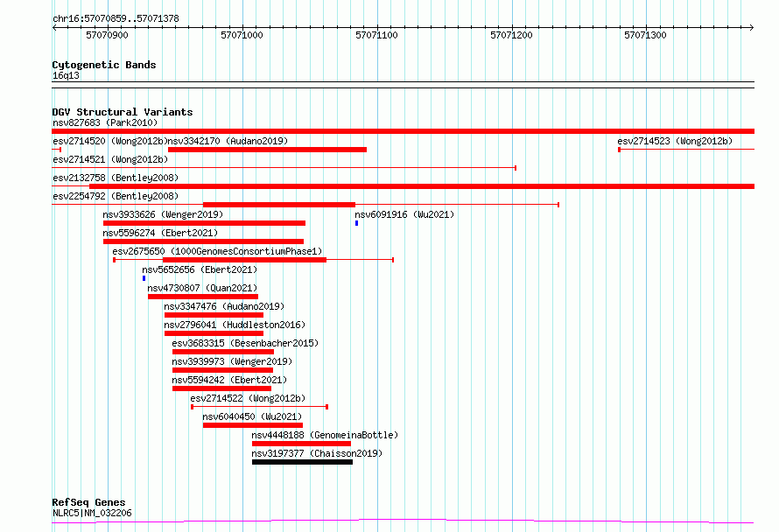Click the thick red segment of esv2254792
The width and height of the screenshot is (779, 532).
pyautogui.click(x=279, y=205)
